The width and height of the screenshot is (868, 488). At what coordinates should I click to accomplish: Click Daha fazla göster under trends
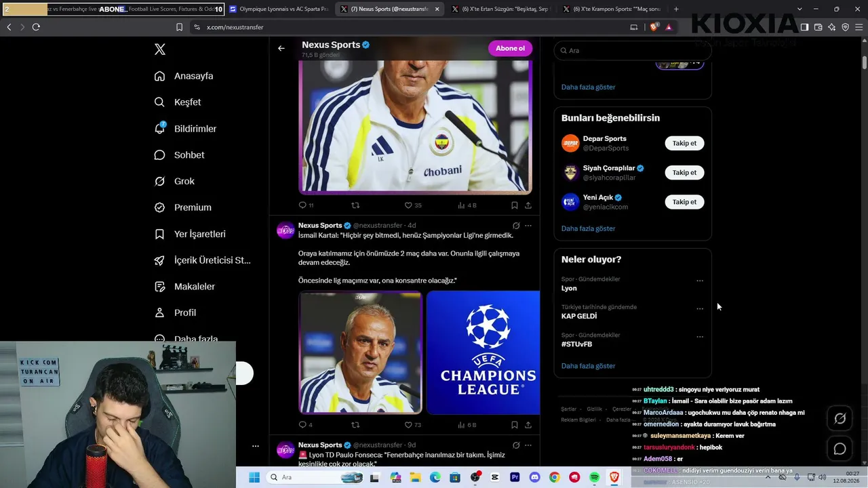pos(588,366)
